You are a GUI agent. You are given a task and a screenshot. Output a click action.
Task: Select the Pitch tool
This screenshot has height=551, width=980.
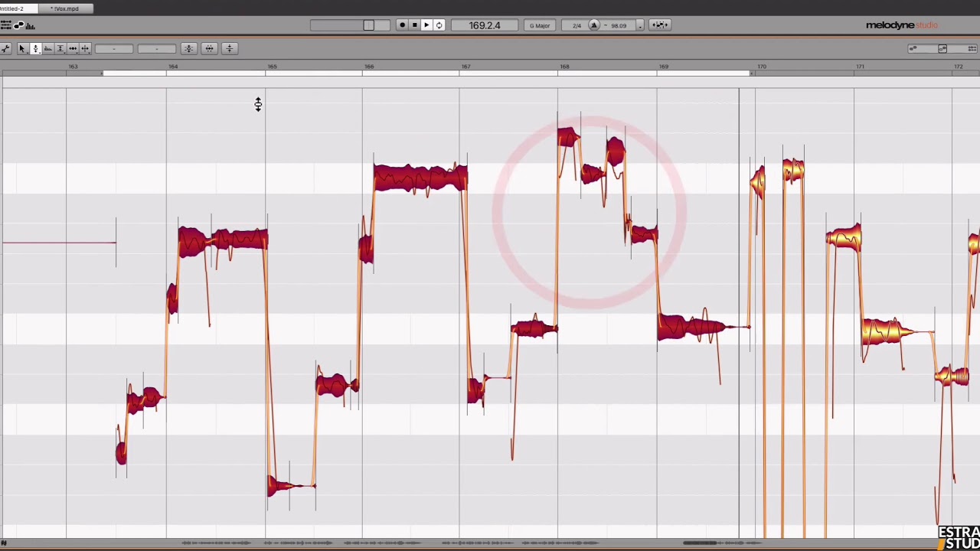tap(36, 49)
